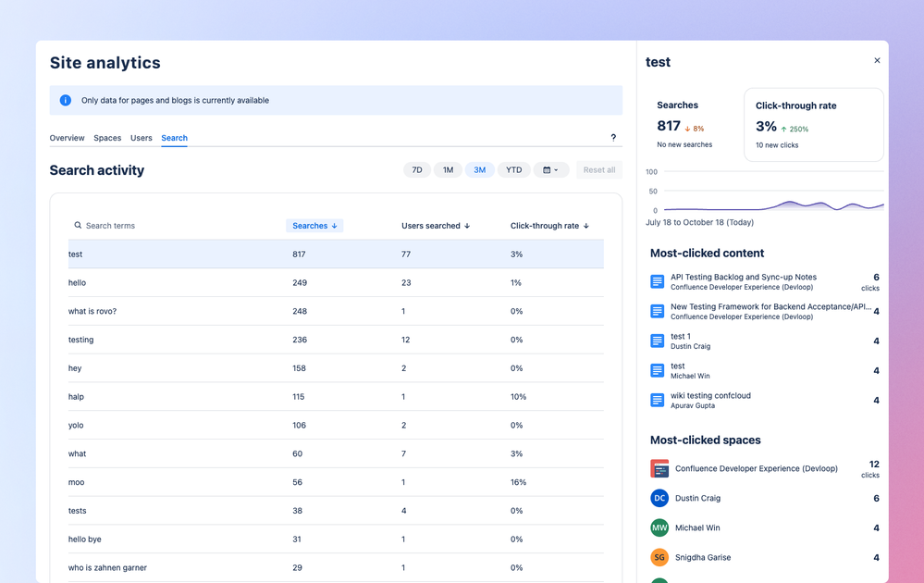
Task: Click the info icon on the data notice banner
Action: tap(64, 99)
